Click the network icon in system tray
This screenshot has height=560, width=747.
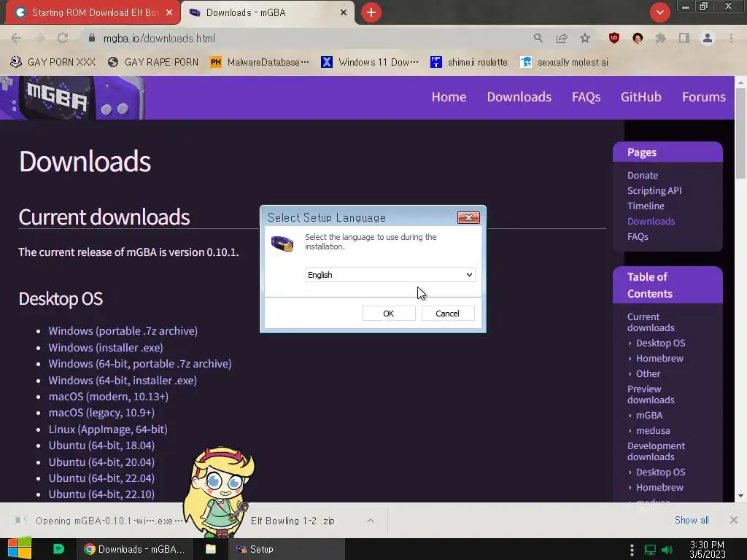click(x=650, y=550)
